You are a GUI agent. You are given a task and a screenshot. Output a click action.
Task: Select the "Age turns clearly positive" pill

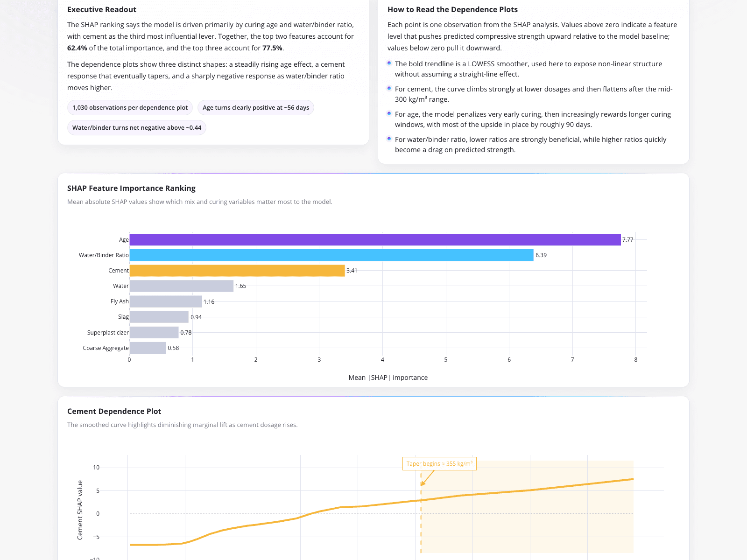click(256, 108)
